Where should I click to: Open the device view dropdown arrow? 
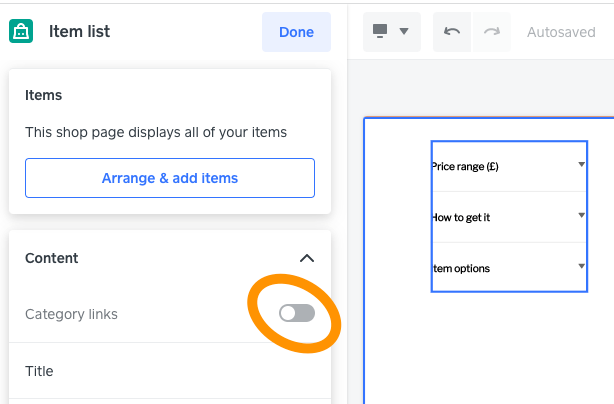point(404,32)
